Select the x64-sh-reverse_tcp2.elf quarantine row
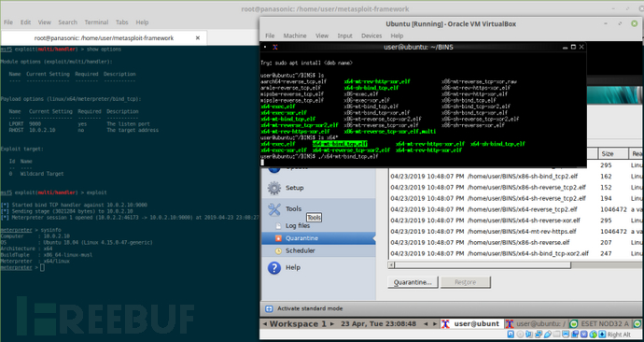The width and height of the screenshot is (644, 342). [516, 198]
